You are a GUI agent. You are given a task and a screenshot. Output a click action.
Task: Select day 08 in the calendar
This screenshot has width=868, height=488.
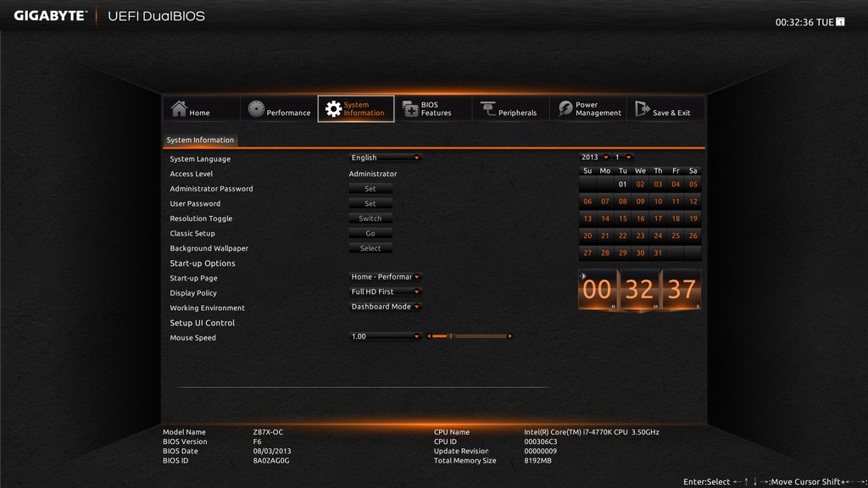click(x=623, y=202)
